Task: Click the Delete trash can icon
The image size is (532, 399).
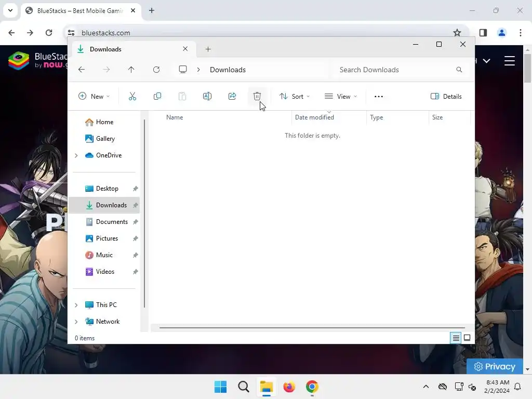Action: click(257, 96)
